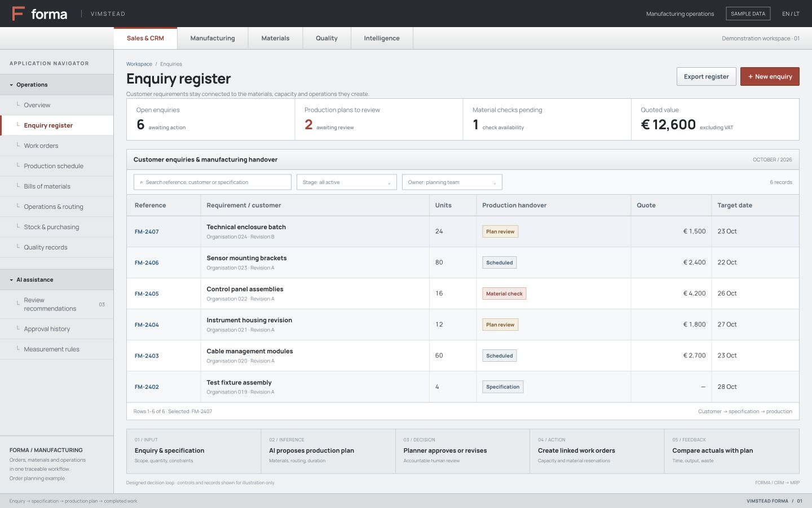
Task: Open the Intelligence tab
Action: (x=382, y=38)
